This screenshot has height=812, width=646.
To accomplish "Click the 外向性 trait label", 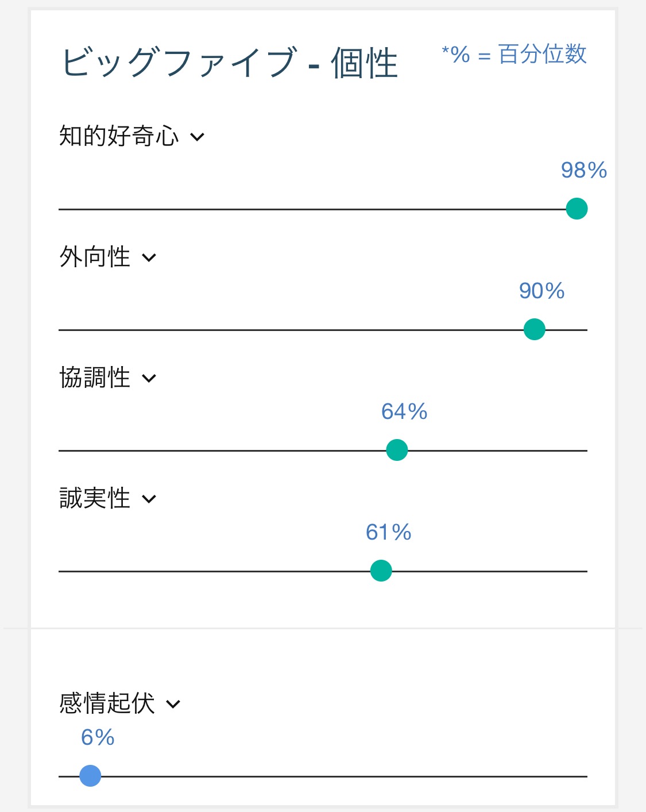I will (95, 257).
